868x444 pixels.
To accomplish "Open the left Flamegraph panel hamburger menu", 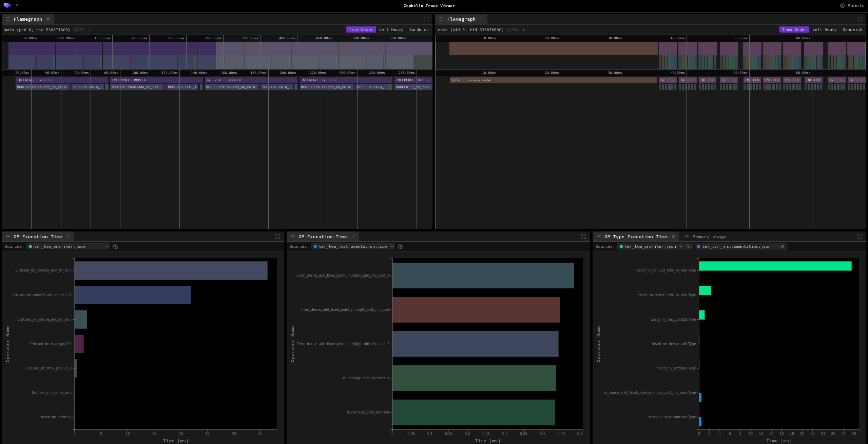I will [8, 19].
